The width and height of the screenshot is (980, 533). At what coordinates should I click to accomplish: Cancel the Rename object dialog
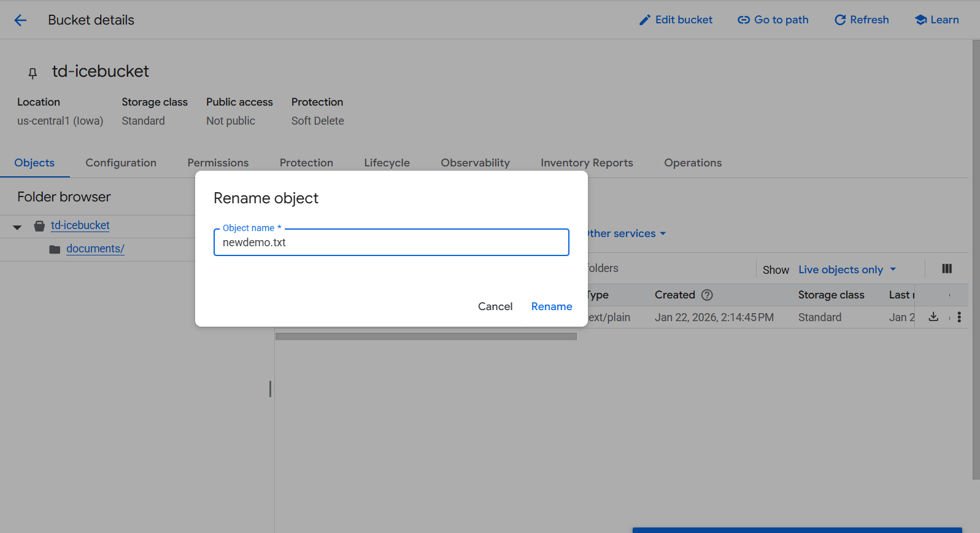[495, 306]
